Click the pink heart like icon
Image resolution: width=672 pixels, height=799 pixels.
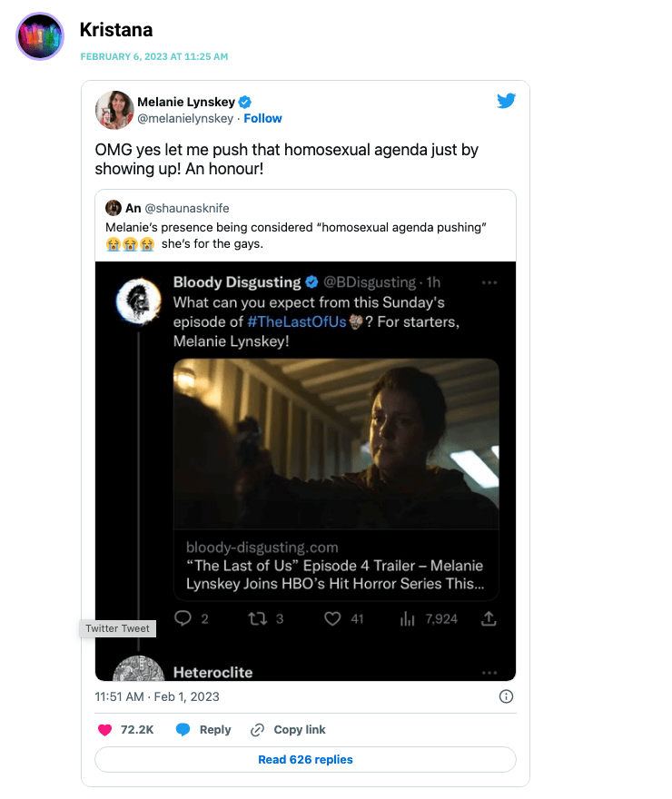click(x=104, y=730)
